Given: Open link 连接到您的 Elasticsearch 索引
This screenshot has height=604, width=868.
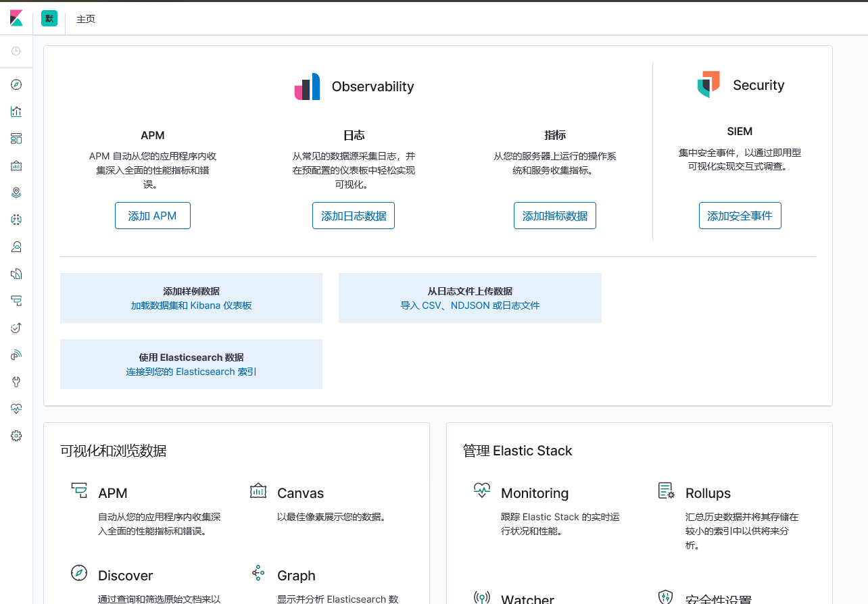Looking at the screenshot, I should pos(191,372).
